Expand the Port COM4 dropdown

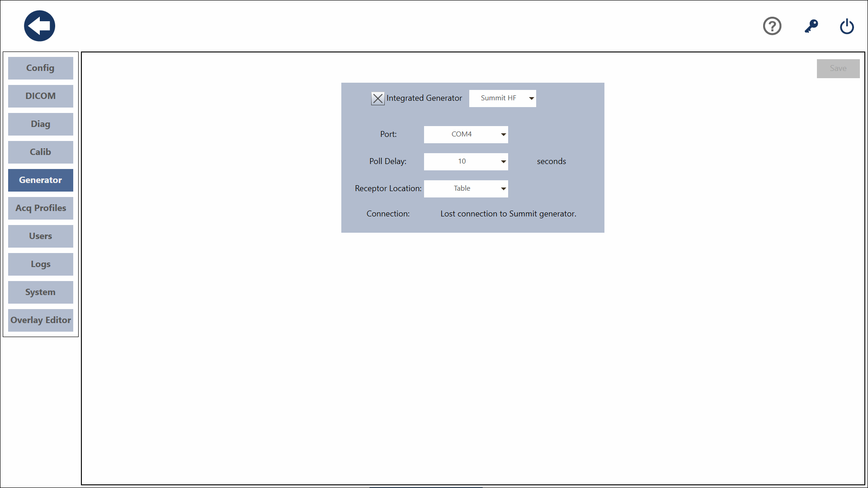(466, 135)
